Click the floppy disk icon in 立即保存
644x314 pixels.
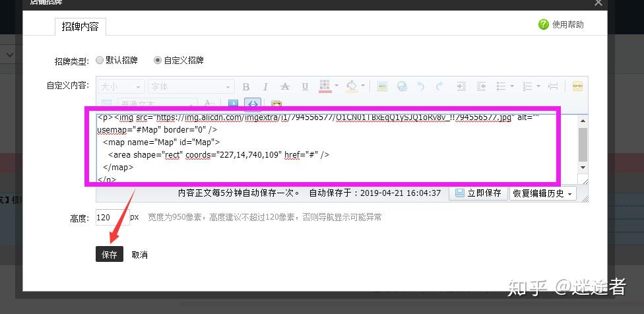pos(460,193)
